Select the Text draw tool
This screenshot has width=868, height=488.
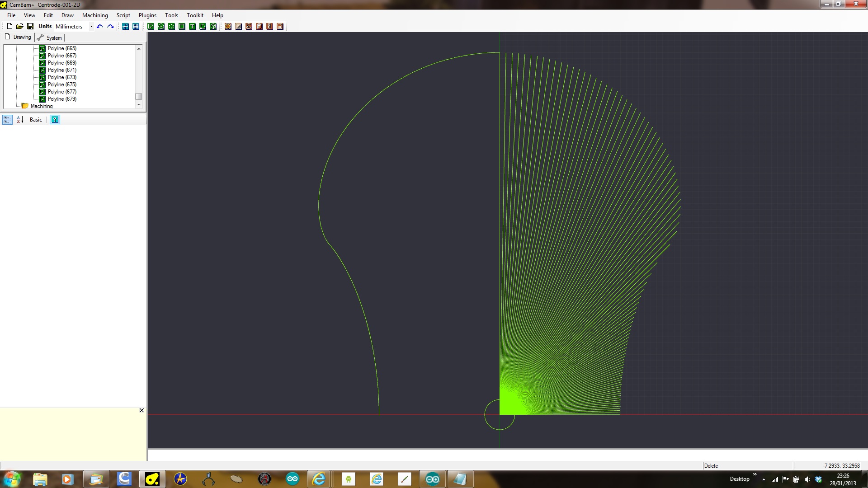pos(192,27)
